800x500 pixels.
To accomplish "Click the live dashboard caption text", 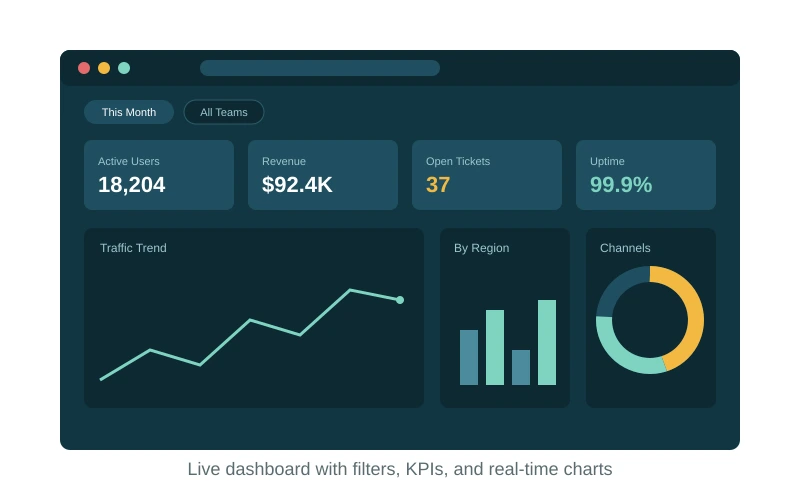I will click(399, 469).
